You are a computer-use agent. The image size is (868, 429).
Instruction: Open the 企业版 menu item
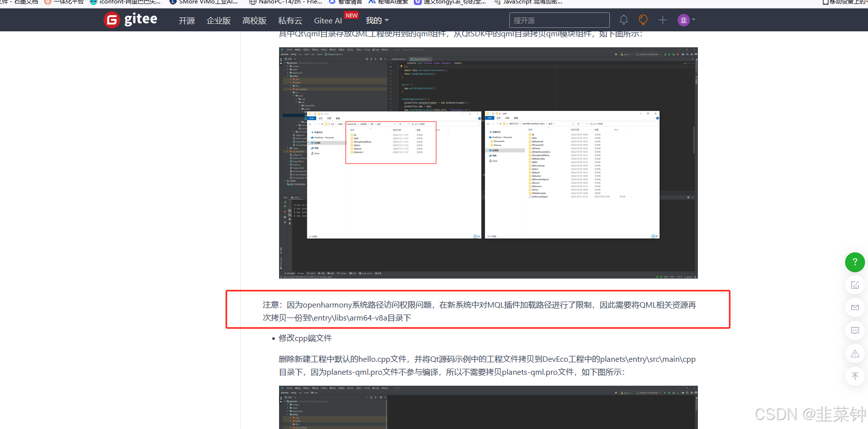[x=219, y=20]
